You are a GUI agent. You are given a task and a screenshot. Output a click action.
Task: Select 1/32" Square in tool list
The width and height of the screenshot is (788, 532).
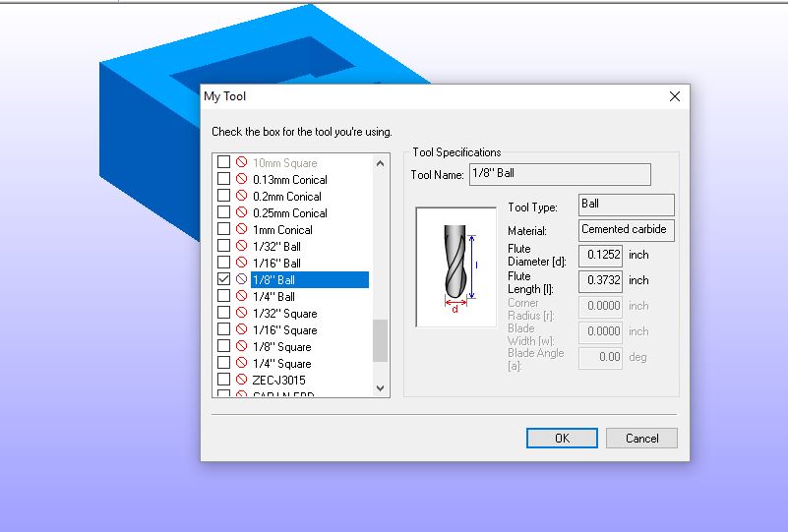click(x=285, y=314)
